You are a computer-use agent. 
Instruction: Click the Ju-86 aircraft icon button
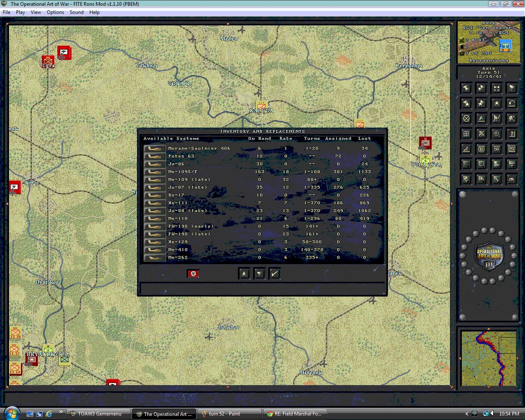click(x=155, y=164)
